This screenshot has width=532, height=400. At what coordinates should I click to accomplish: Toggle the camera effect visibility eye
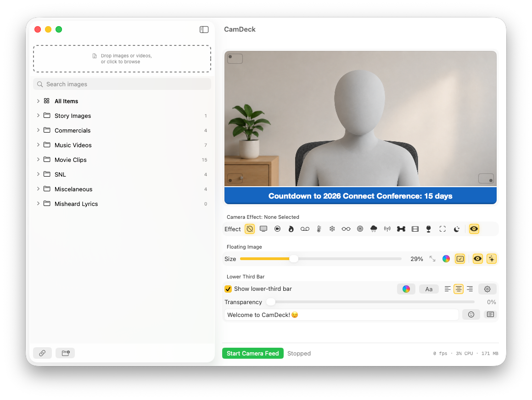[x=474, y=229]
